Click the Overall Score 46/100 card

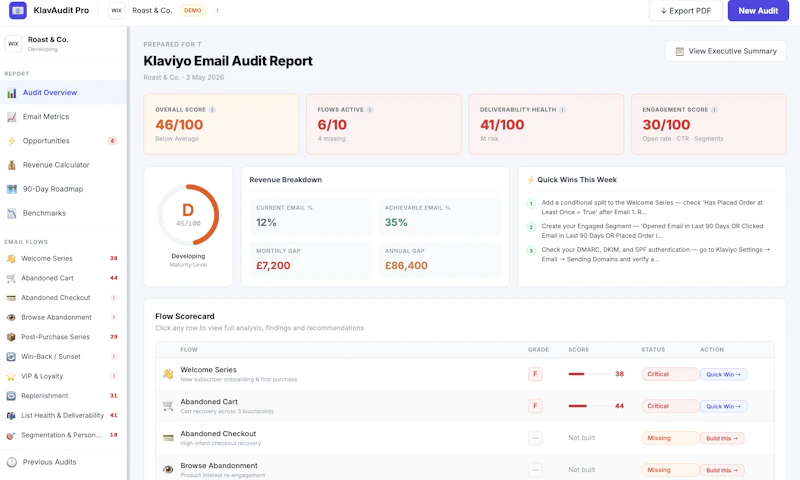click(221, 124)
